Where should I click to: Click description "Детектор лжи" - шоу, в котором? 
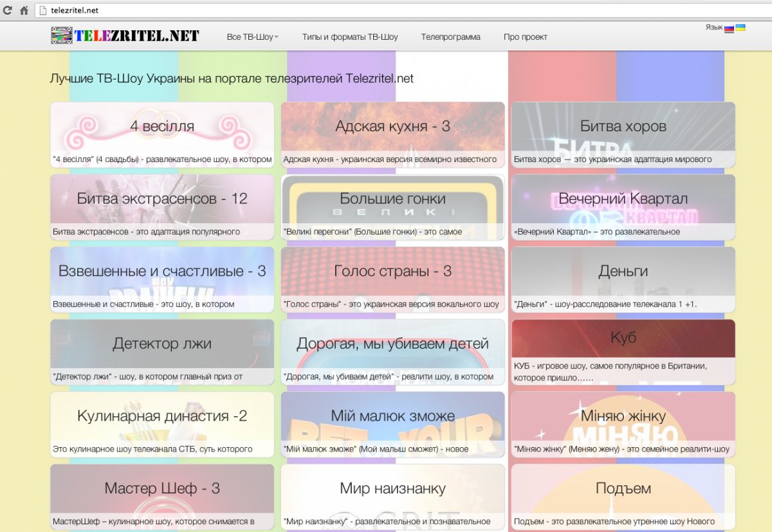pyautogui.click(x=148, y=377)
